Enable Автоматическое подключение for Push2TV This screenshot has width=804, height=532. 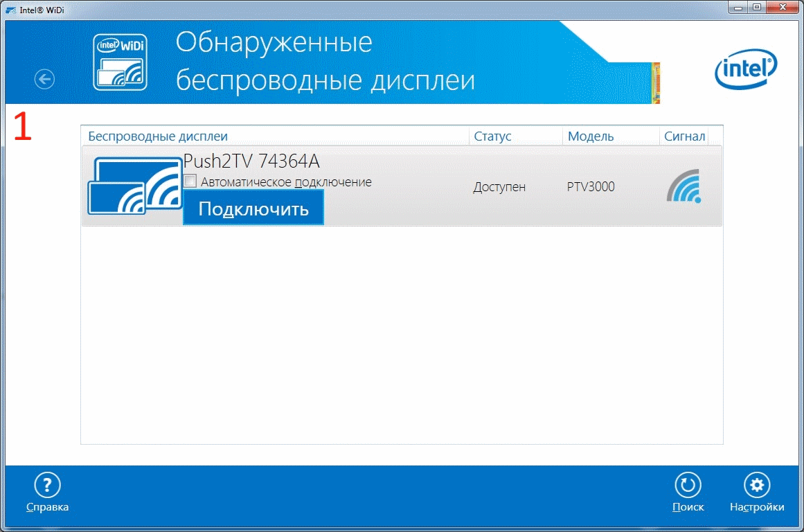[190, 181]
